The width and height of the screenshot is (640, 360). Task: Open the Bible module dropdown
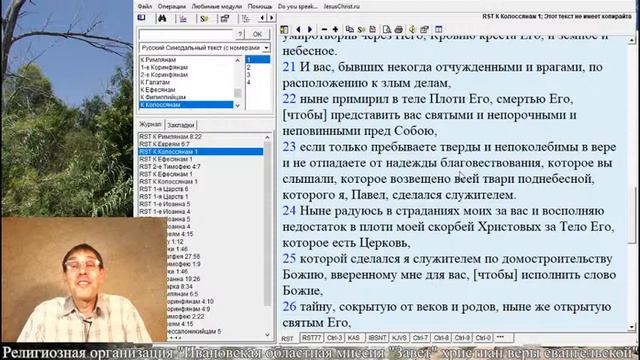pyautogui.click(x=266, y=48)
